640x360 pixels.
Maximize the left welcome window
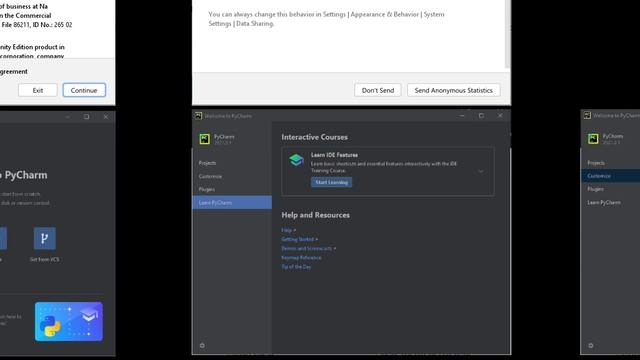tap(86, 117)
